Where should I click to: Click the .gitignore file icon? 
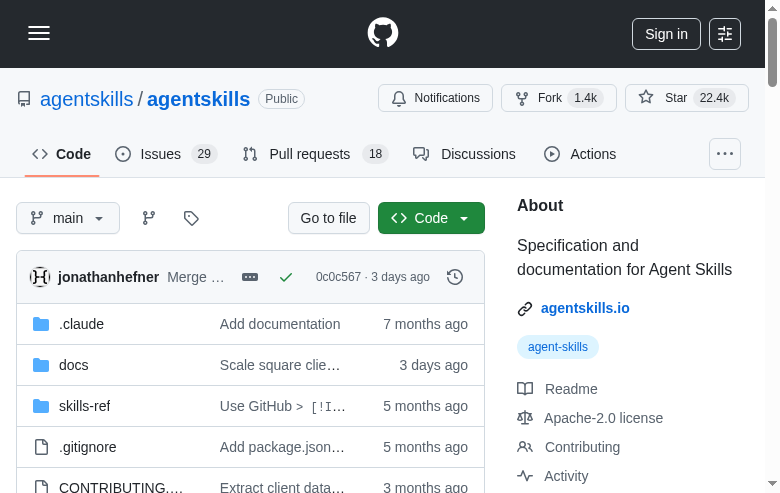[x=41, y=447]
